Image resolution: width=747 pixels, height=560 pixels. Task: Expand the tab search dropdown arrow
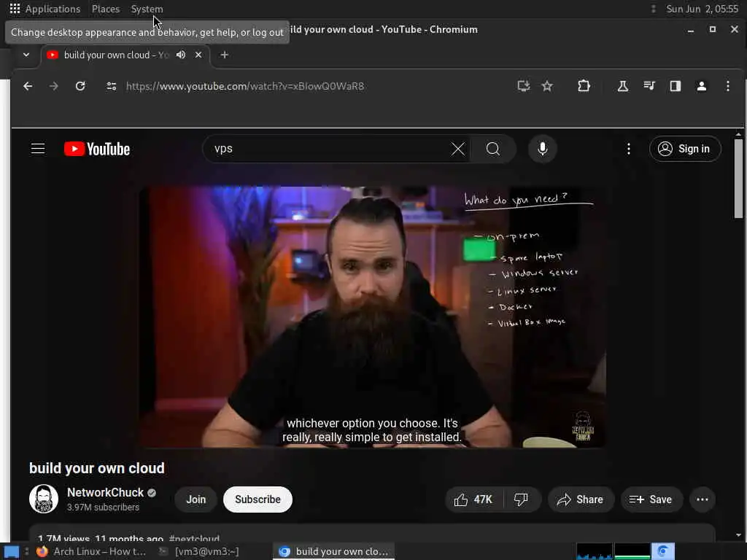[26, 55]
